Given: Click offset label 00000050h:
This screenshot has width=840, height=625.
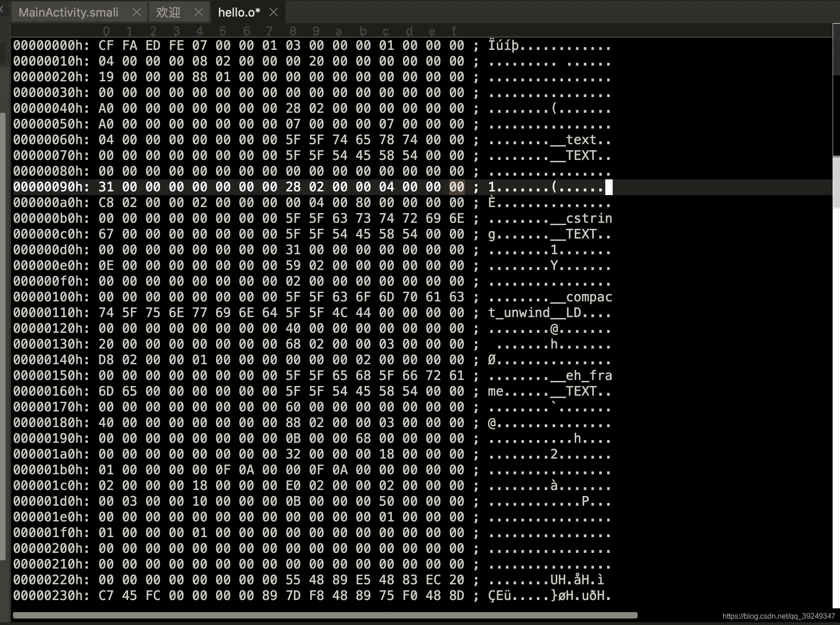Looking at the screenshot, I should [x=51, y=124].
